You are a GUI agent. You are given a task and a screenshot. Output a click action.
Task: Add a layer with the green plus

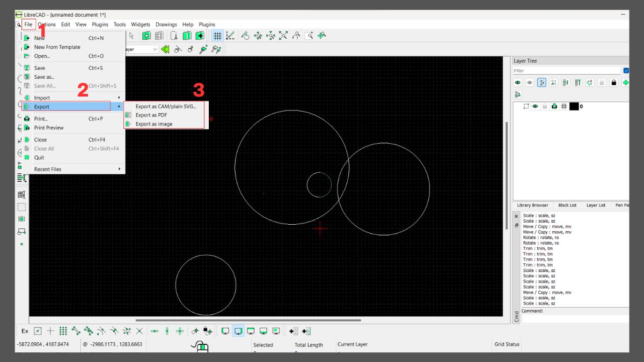625,83
